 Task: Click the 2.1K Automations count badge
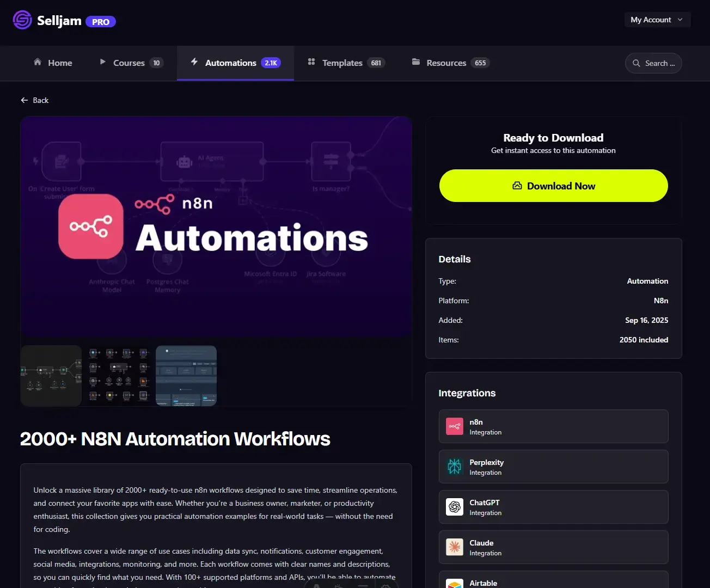pyautogui.click(x=271, y=63)
